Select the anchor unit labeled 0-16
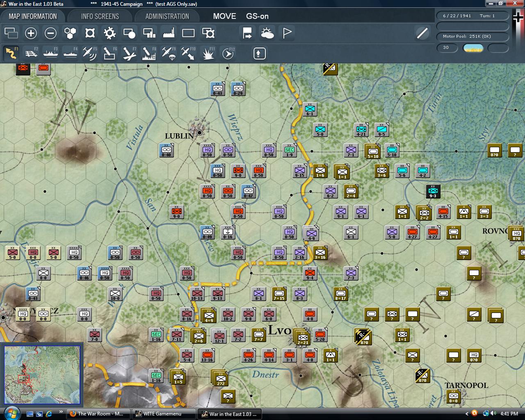Viewport: 525px width, 420px height. tap(228, 232)
